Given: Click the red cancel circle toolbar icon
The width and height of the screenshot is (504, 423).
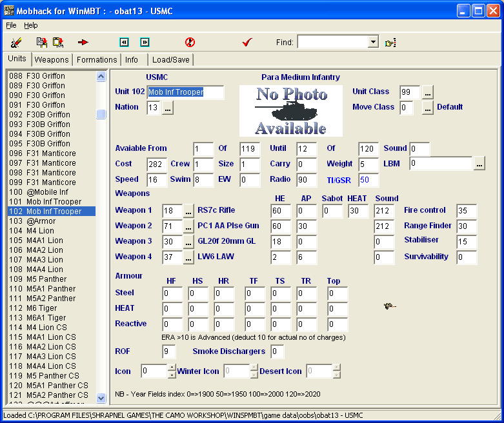Looking at the screenshot, I should tap(190, 43).
